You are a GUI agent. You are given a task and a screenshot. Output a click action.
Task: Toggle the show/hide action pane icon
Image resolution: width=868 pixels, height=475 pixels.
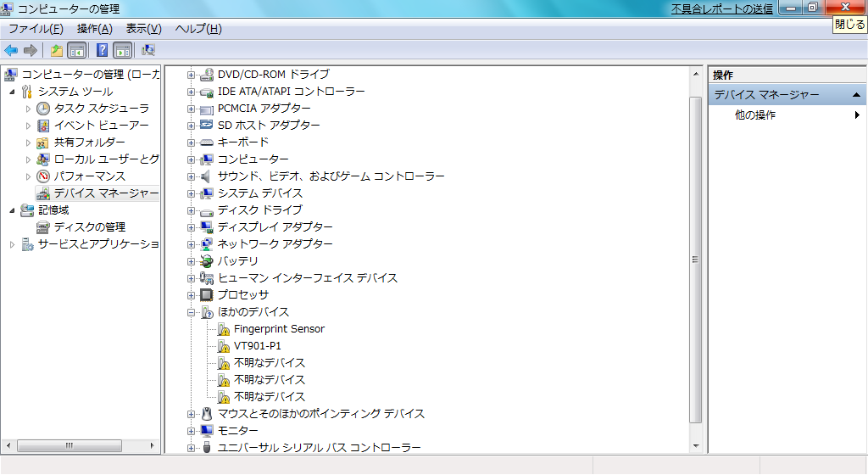click(x=122, y=50)
